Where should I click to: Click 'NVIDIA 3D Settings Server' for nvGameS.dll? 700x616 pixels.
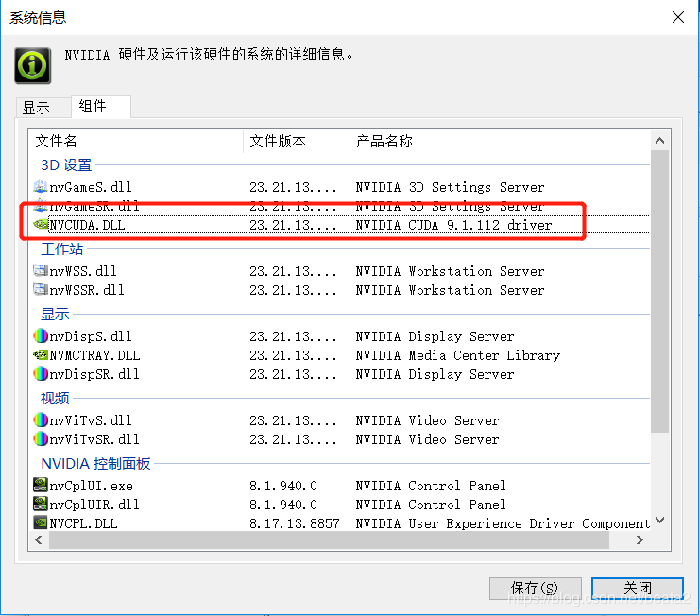coord(450,186)
